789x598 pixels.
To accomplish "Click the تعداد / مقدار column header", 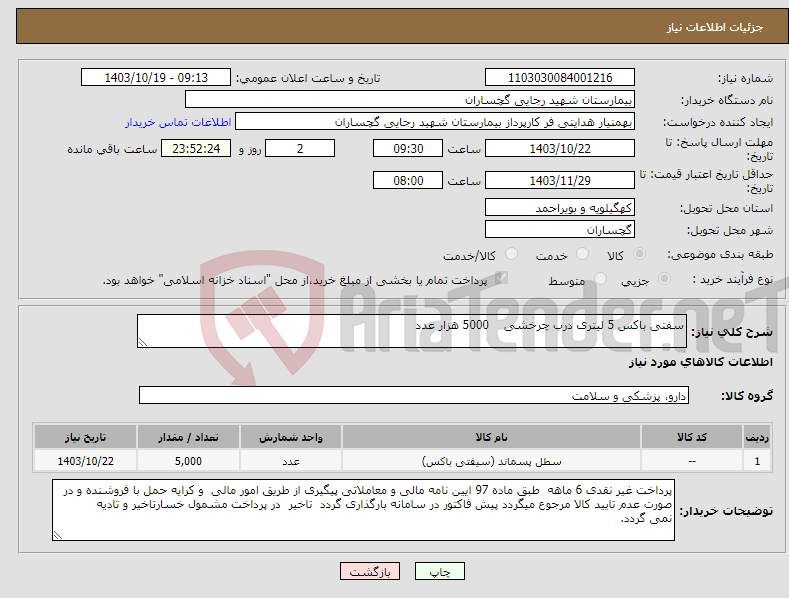I will (x=188, y=437).
